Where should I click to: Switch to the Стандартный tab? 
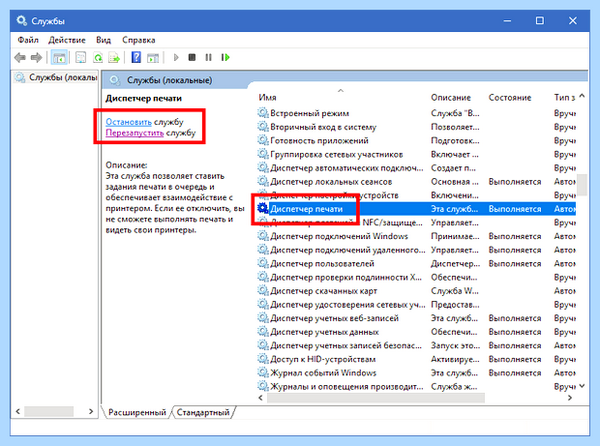click(x=203, y=412)
